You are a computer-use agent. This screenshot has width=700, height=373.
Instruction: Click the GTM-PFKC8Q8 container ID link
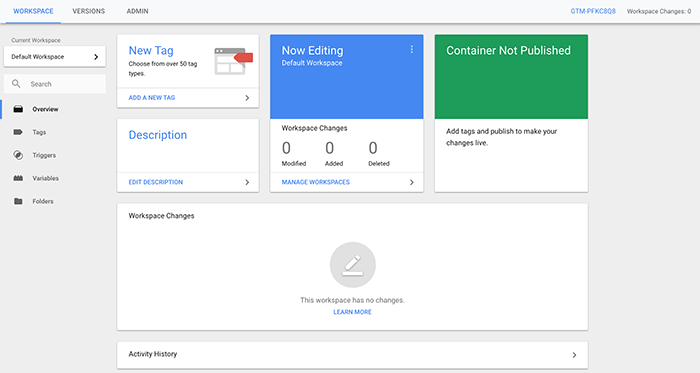(593, 11)
